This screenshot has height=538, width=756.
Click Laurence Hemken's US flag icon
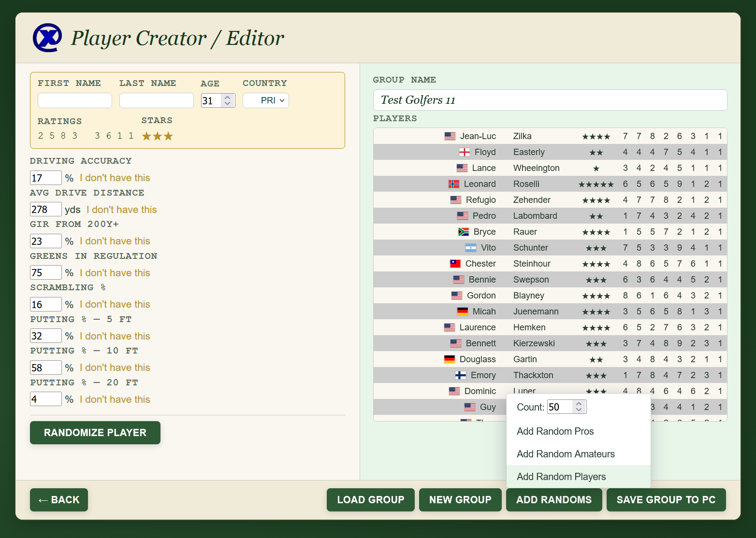coord(450,327)
